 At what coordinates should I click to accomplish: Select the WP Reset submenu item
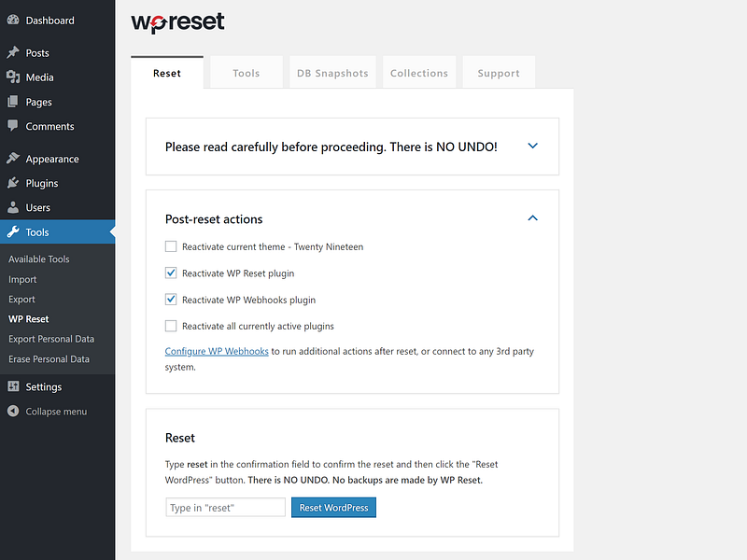pyautogui.click(x=29, y=318)
